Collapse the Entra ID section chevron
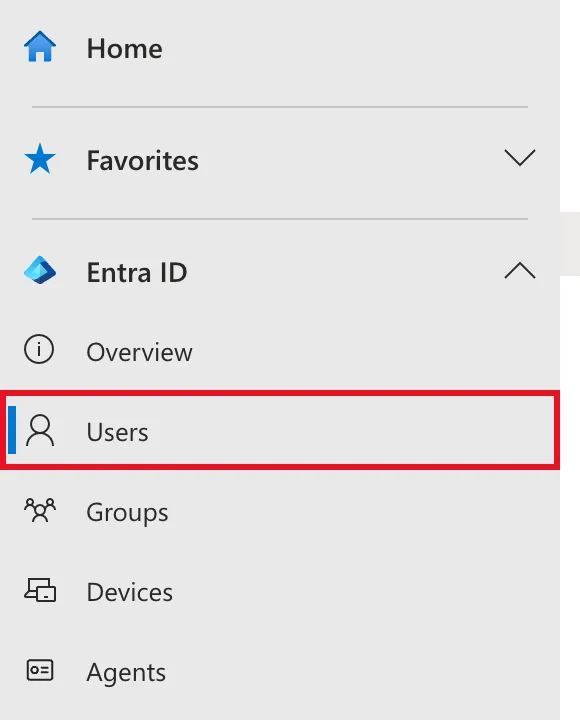The width and height of the screenshot is (580, 720). 520,270
